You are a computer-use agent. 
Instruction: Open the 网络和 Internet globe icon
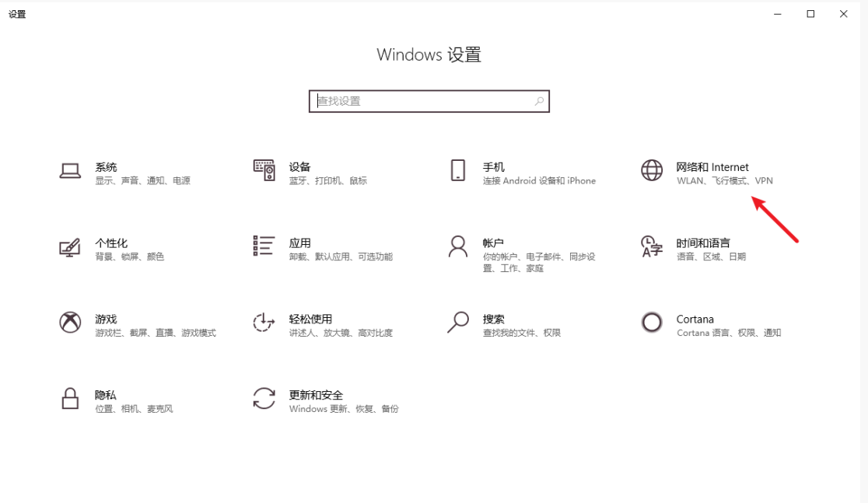pyautogui.click(x=652, y=170)
